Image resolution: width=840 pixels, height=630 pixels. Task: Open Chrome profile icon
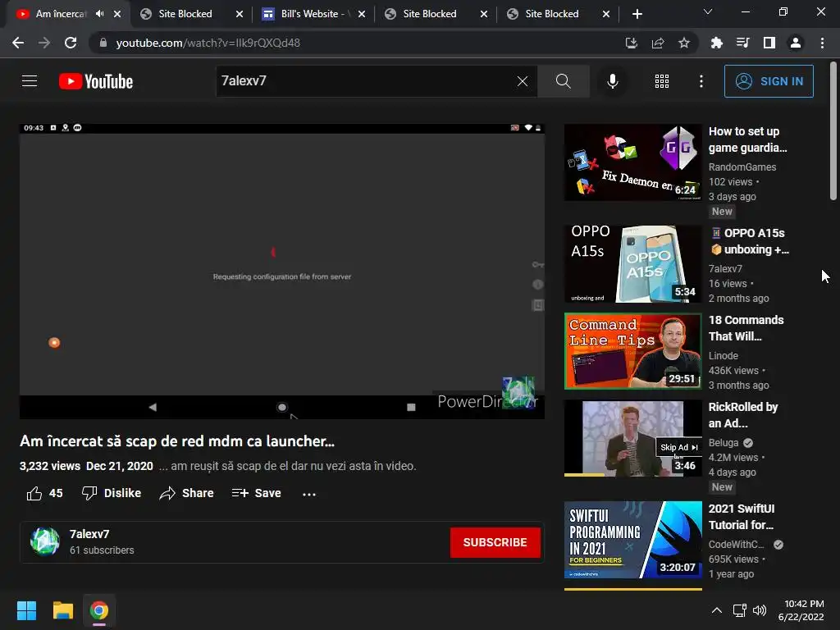point(796,43)
